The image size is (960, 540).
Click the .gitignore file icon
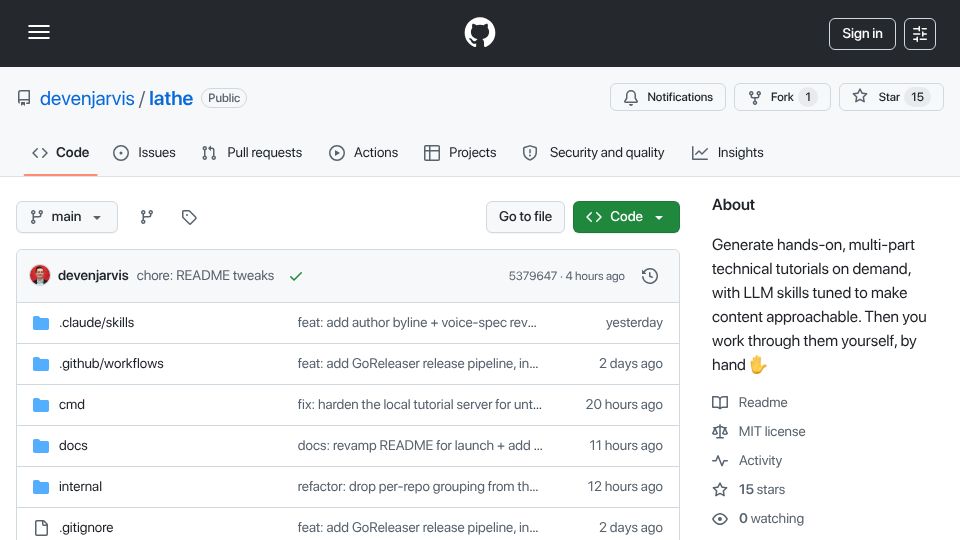(41, 528)
